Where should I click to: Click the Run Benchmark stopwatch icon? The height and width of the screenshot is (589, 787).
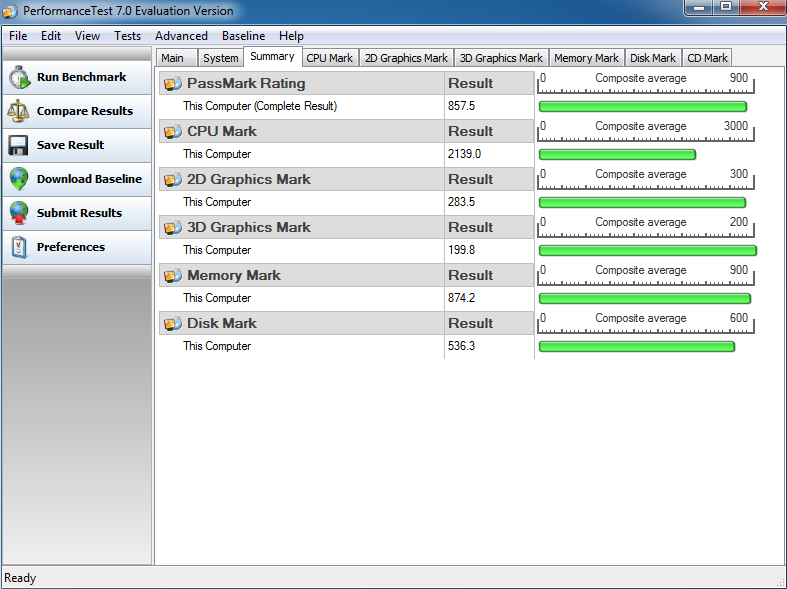click(20, 77)
